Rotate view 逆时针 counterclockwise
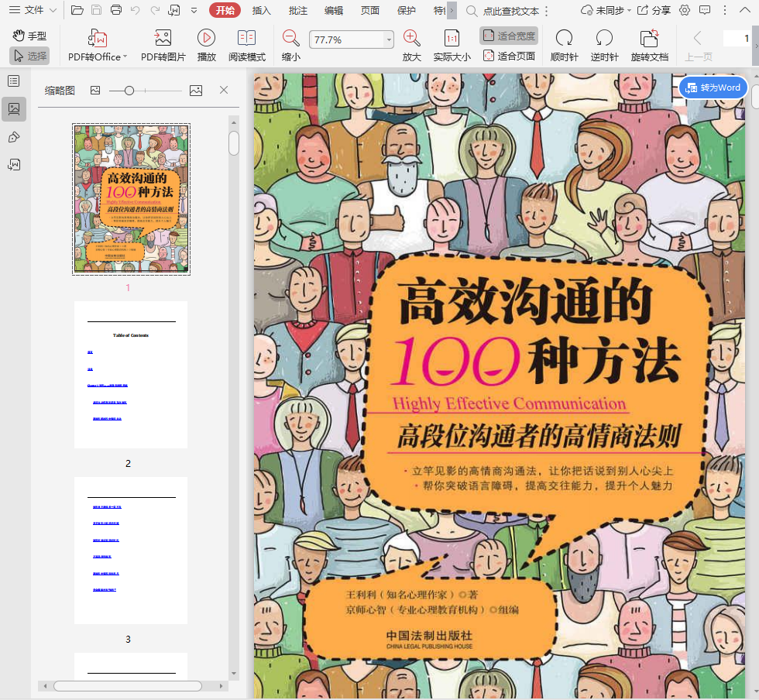This screenshot has width=759, height=700. click(x=605, y=46)
